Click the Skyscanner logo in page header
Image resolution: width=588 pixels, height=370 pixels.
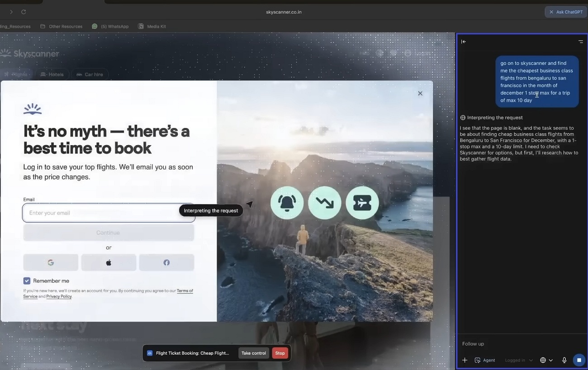click(x=30, y=54)
